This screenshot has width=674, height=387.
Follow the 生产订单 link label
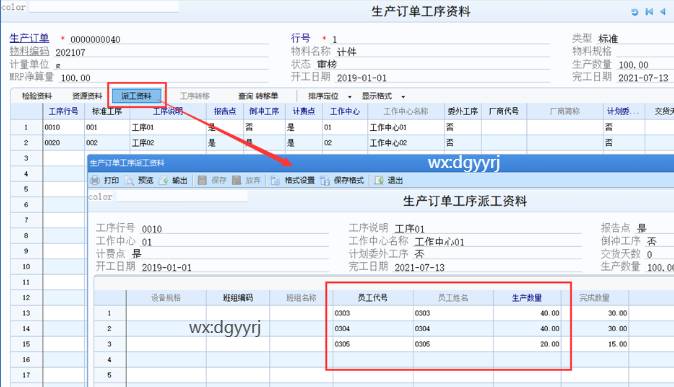(x=29, y=38)
